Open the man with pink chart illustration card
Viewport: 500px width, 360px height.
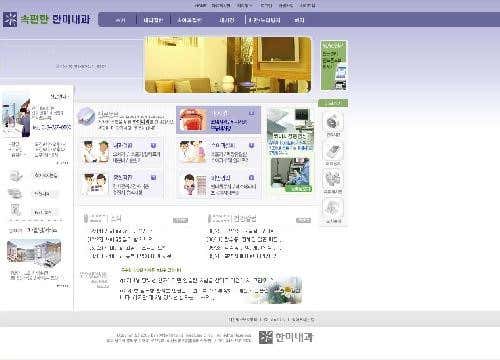[x=195, y=185]
